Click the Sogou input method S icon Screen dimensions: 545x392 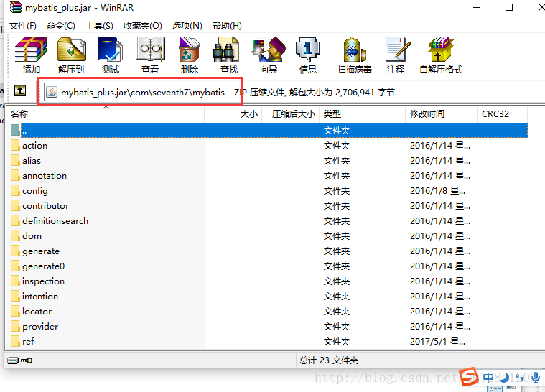click(469, 377)
